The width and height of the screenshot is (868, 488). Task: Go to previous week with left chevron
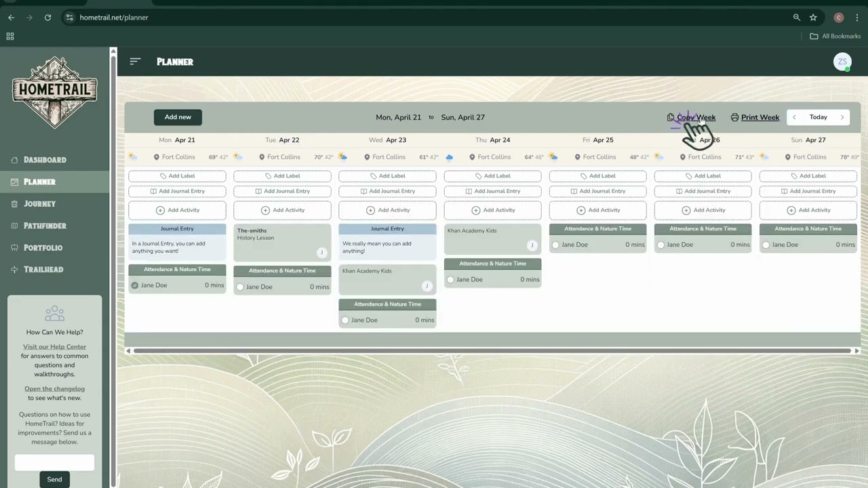point(794,117)
